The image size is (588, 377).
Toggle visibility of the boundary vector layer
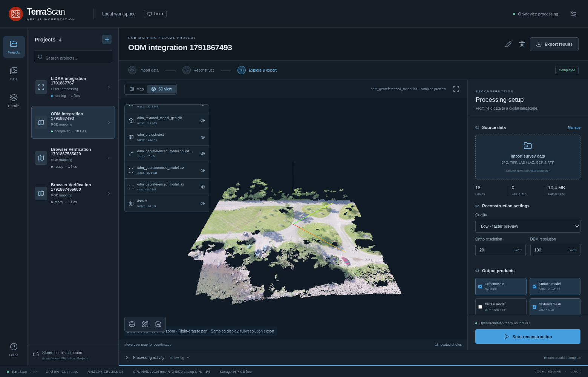[x=203, y=154]
